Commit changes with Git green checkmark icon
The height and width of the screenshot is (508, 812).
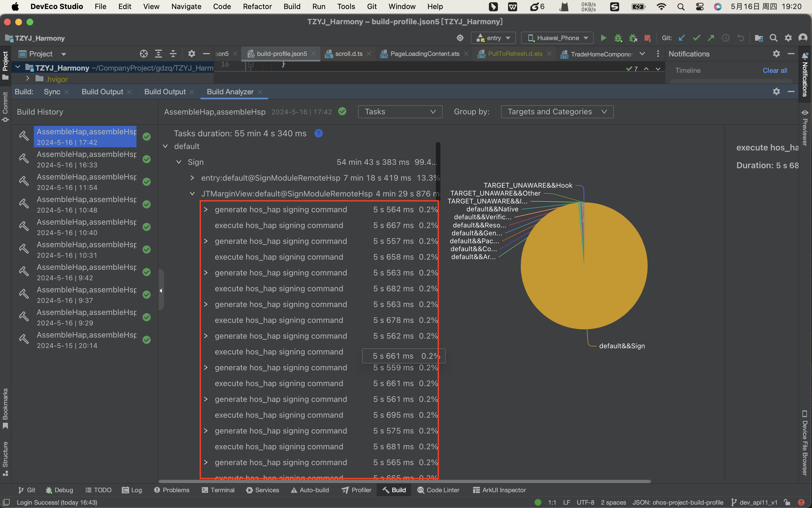[697, 38]
